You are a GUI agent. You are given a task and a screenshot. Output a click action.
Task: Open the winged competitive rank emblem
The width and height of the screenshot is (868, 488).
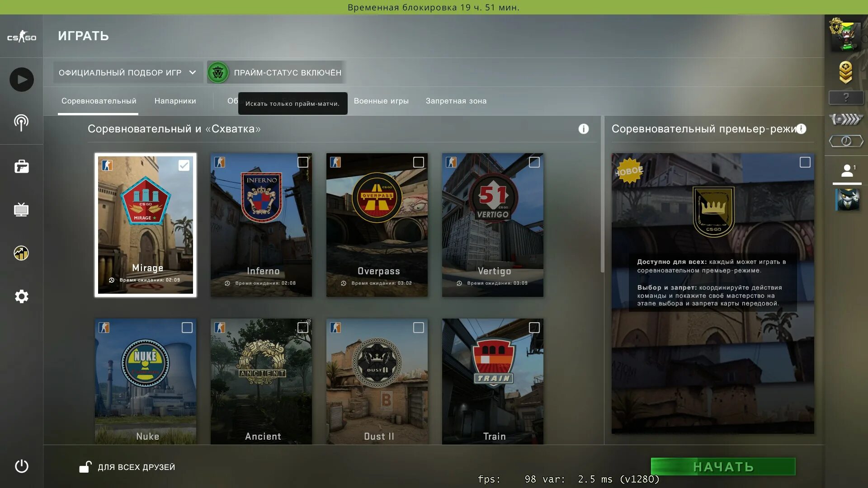(x=846, y=119)
